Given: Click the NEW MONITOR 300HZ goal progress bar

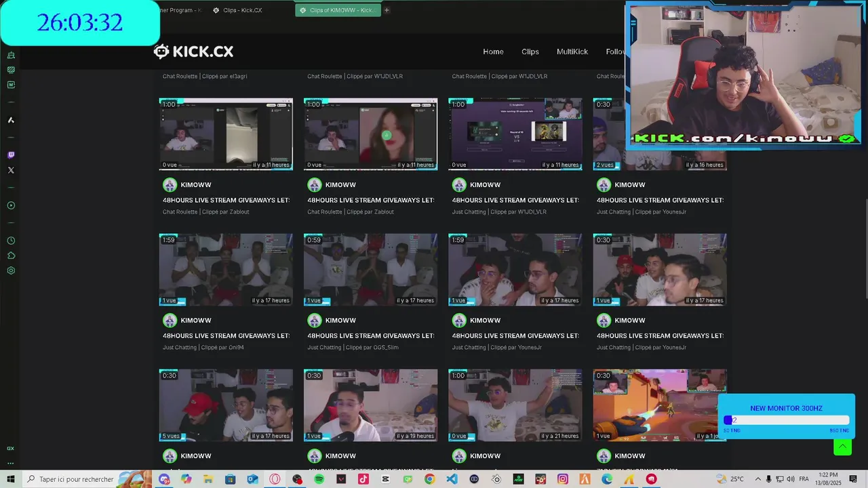Looking at the screenshot, I should [x=786, y=420].
